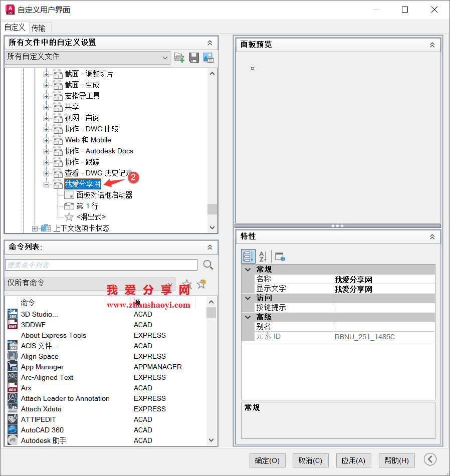
Task: Click the load partial customization file icon
Action: tap(179, 57)
